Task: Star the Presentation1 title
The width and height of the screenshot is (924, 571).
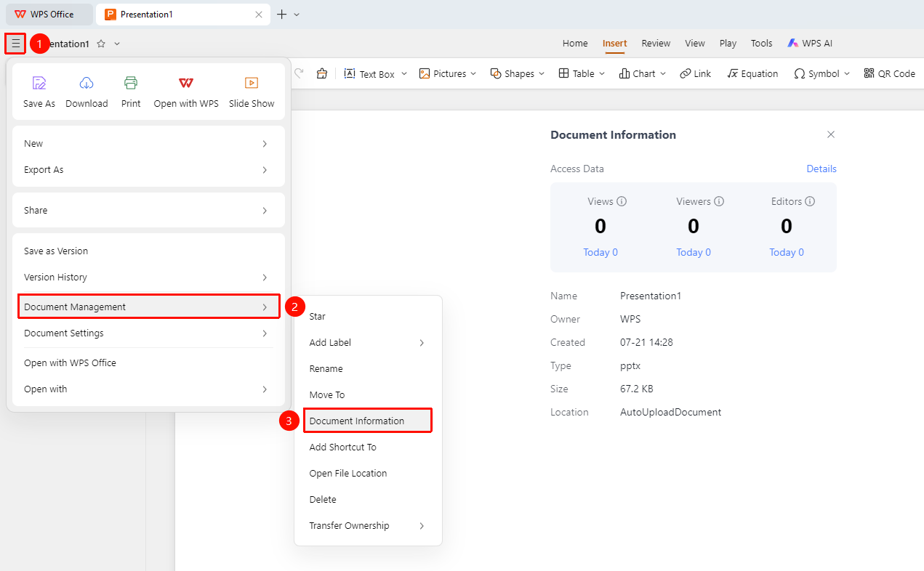Action: coord(101,44)
